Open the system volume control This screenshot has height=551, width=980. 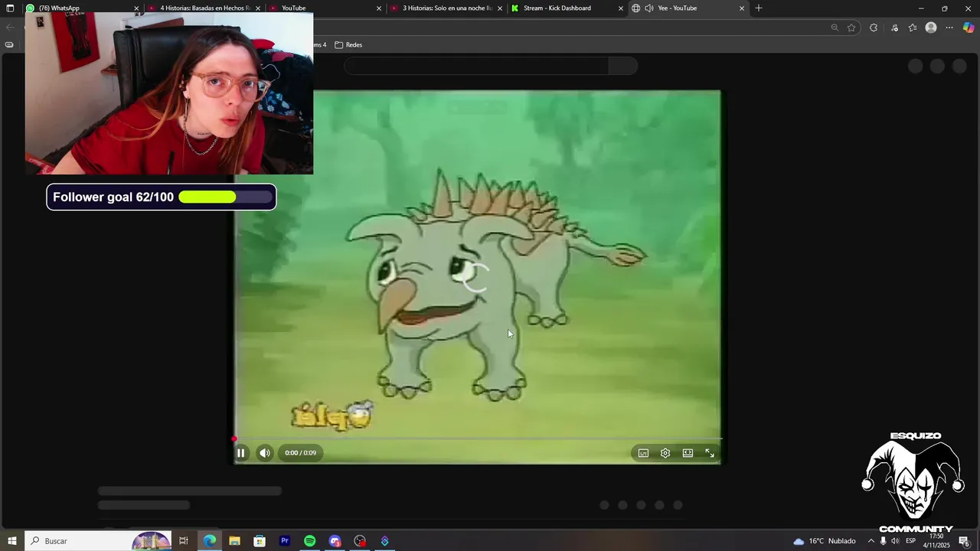coord(895,541)
